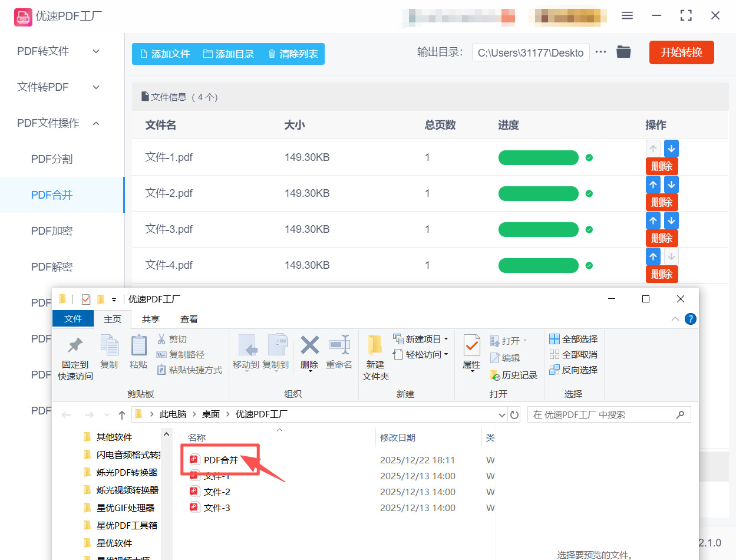Move 文件-3.pdf down with arrow icon
The width and height of the screenshot is (736, 560).
point(671,220)
